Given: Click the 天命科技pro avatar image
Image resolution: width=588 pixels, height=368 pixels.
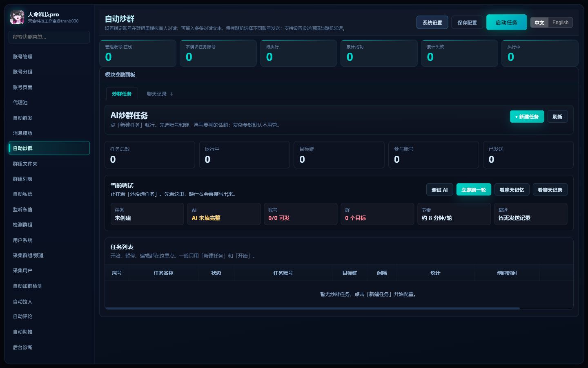Looking at the screenshot, I should tap(17, 17).
